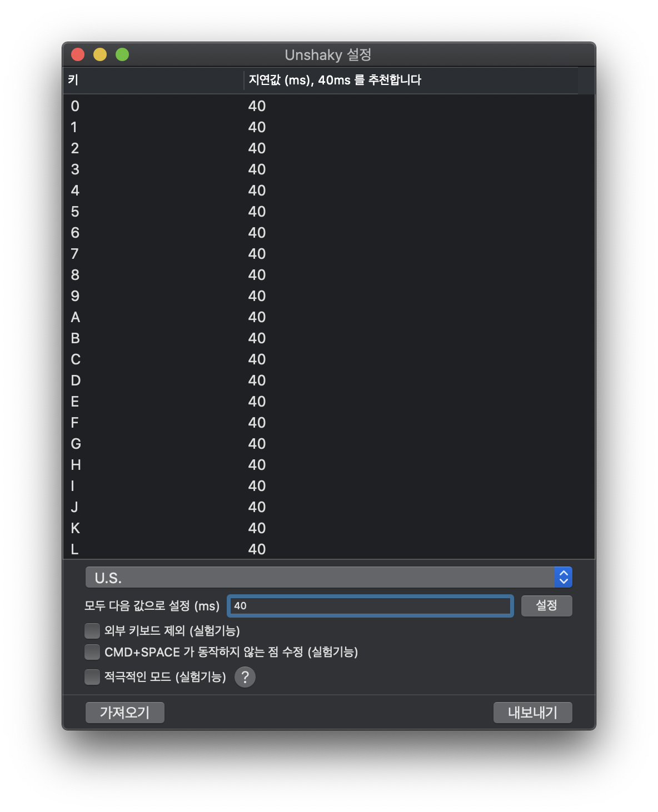
Task: Click the delay value 40 for key 2
Action: click(257, 148)
